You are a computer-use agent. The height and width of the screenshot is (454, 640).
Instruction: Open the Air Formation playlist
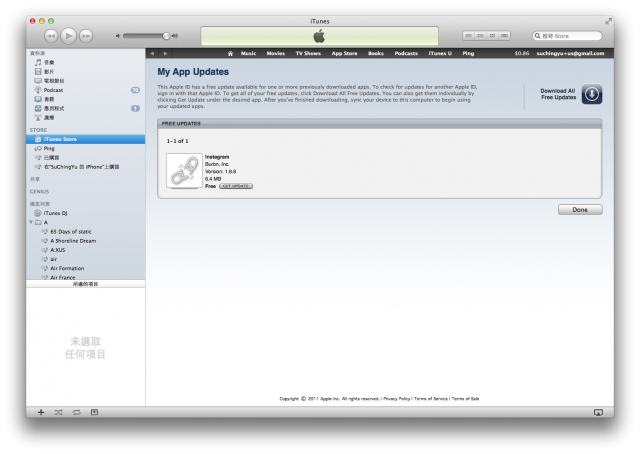tap(85, 268)
